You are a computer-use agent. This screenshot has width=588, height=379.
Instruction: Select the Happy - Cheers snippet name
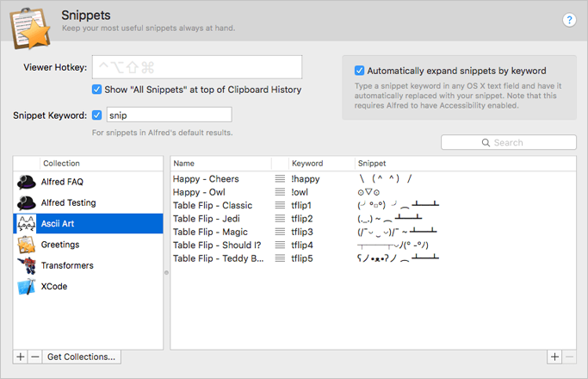tap(206, 179)
